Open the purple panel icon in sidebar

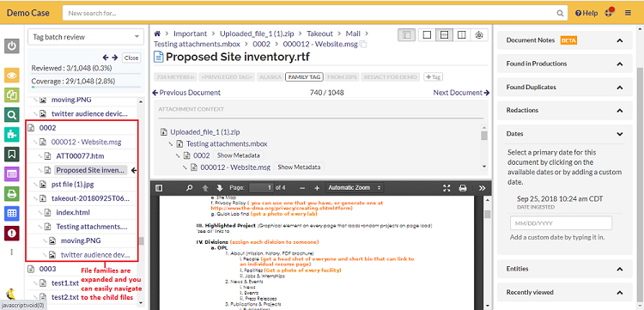(12, 174)
